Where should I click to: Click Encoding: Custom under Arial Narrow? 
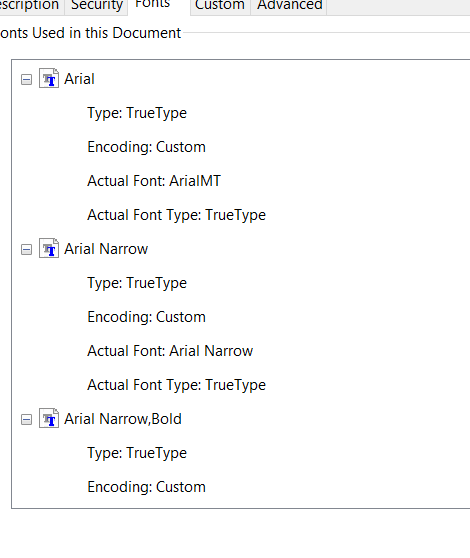click(147, 317)
